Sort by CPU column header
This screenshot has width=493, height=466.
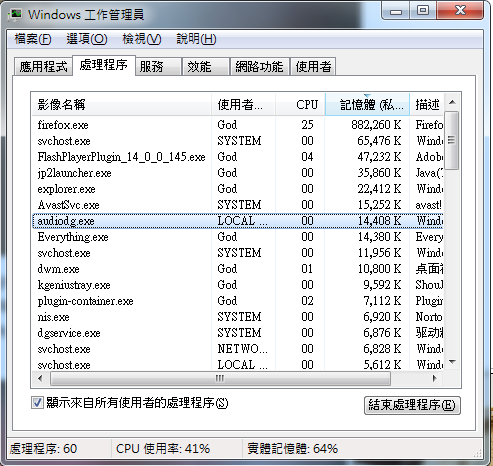[300, 105]
